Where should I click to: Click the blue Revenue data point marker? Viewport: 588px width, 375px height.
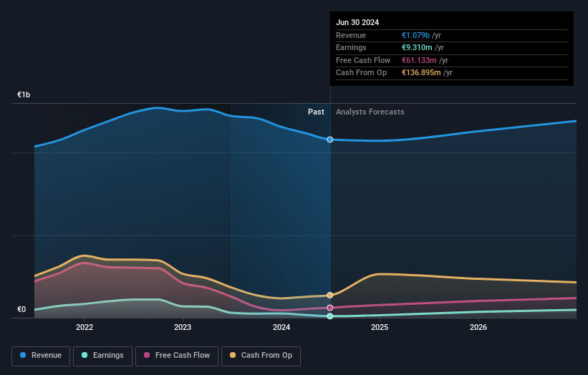(330, 140)
